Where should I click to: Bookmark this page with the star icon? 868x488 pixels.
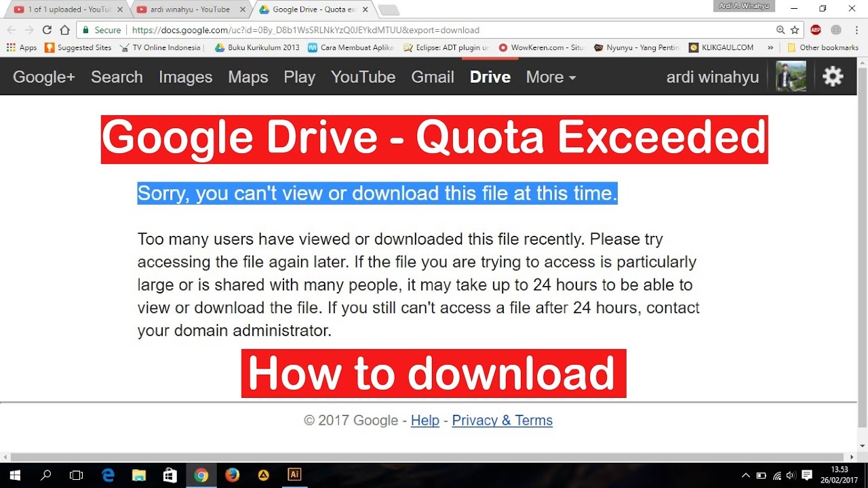tap(795, 30)
